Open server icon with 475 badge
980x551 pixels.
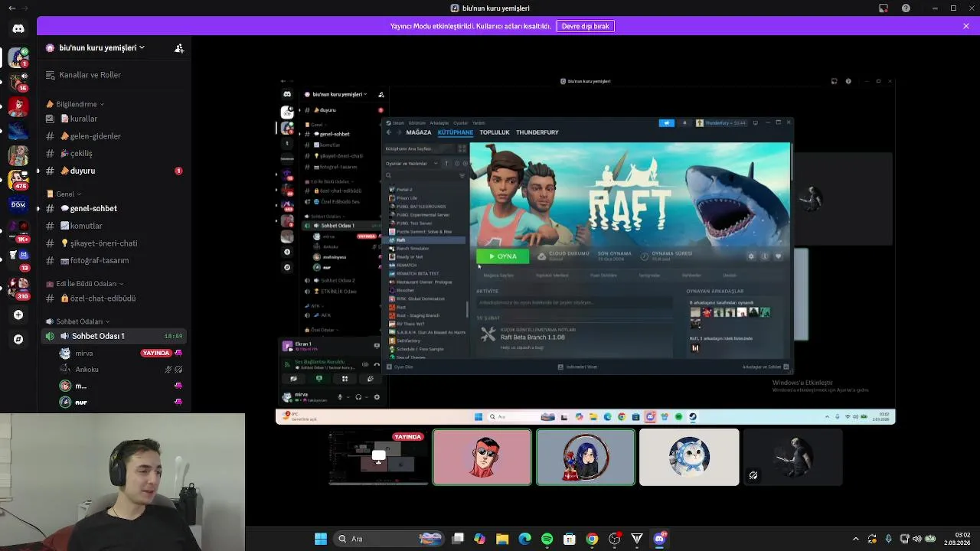point(18,180)
